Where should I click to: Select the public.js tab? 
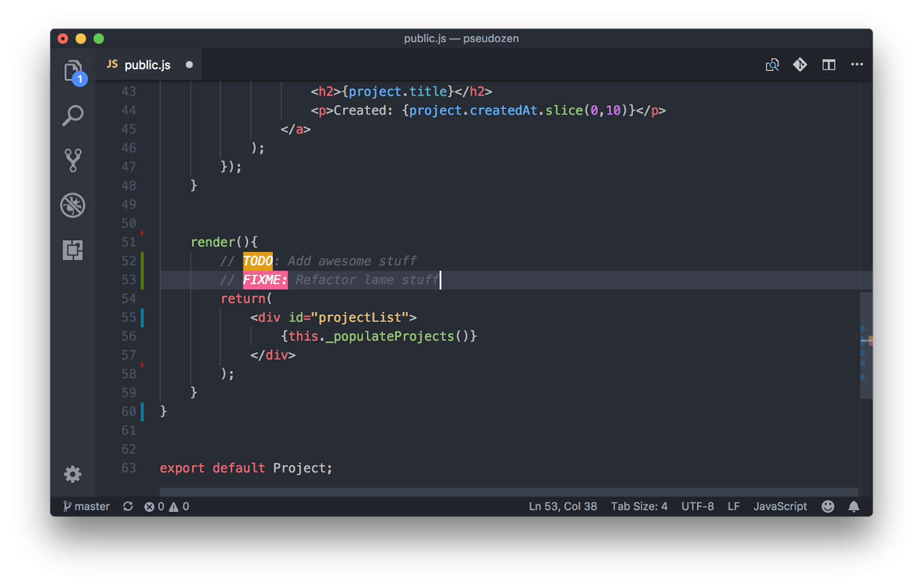(147, 64)
